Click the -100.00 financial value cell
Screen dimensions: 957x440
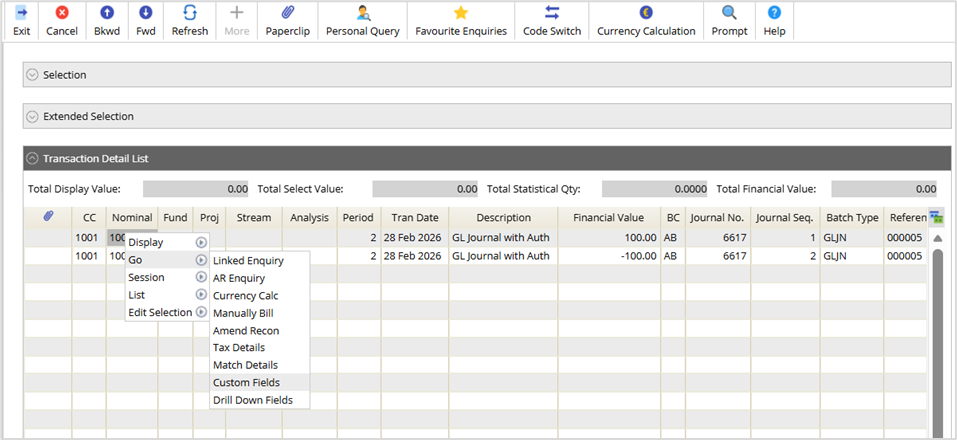click(609, 256)
